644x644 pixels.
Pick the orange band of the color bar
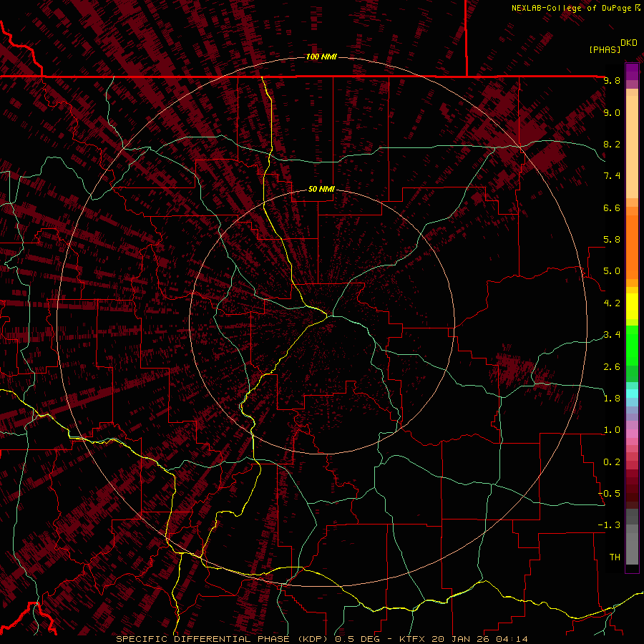tap(632, 248)
